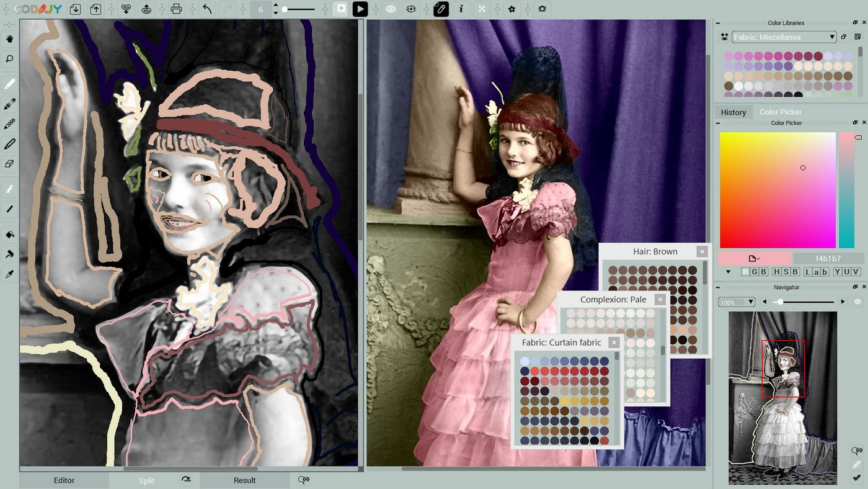Open the settings gear icon
This screenshot has height=489, width=868.
coord(511,9)
